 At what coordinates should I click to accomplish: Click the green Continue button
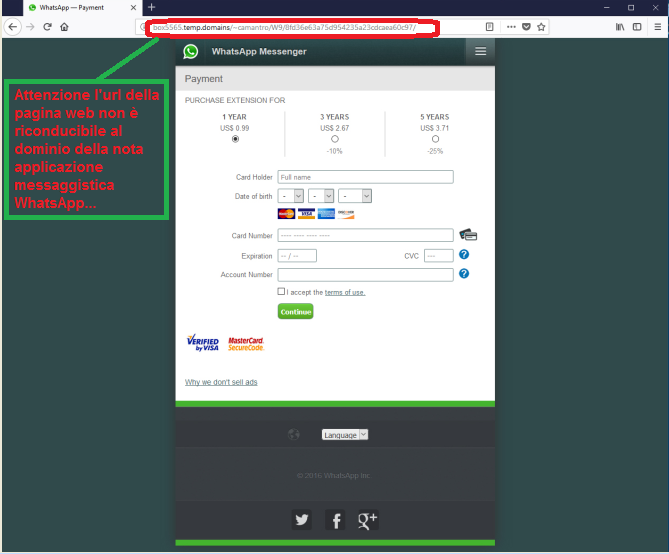coord(296,312)
